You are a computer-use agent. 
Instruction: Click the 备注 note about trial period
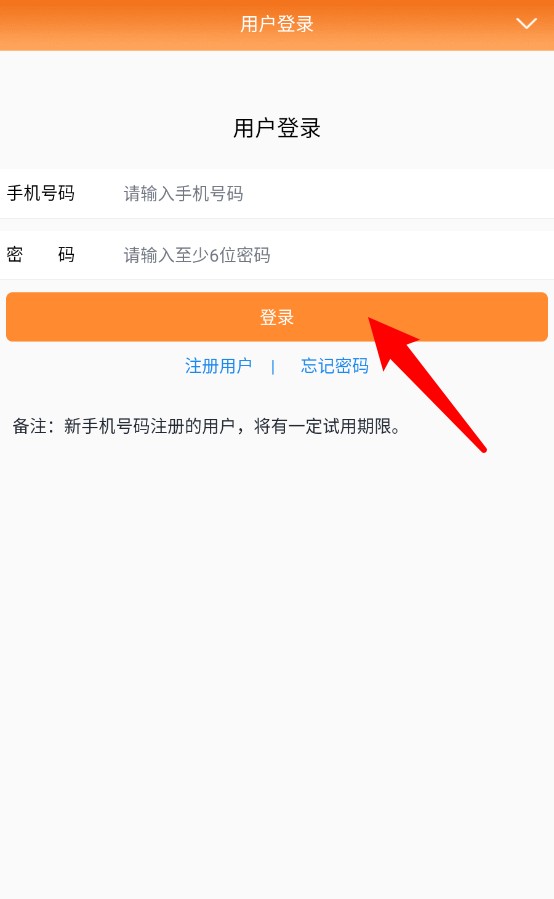pyautogui.click(x=208, y=427)
